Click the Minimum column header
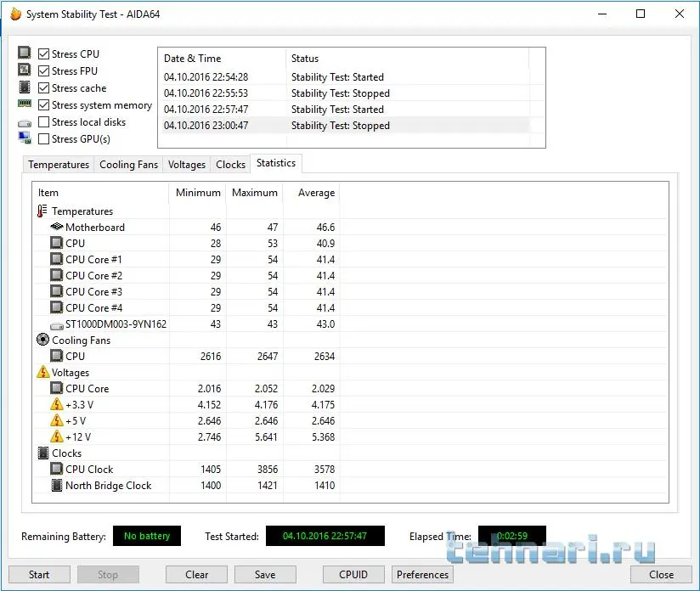This screenshot has width=700, height=591. point(198,193)
